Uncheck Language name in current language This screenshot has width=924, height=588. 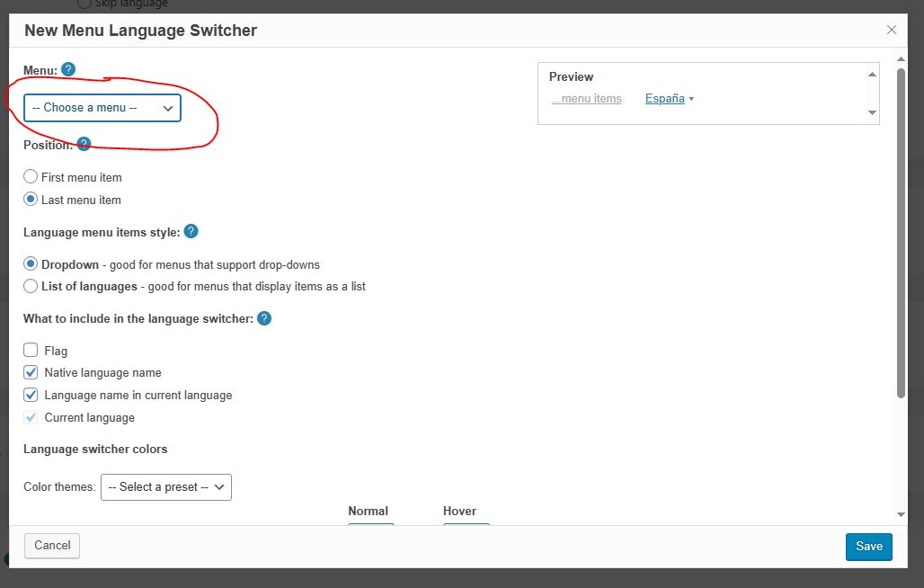(31, 395)
